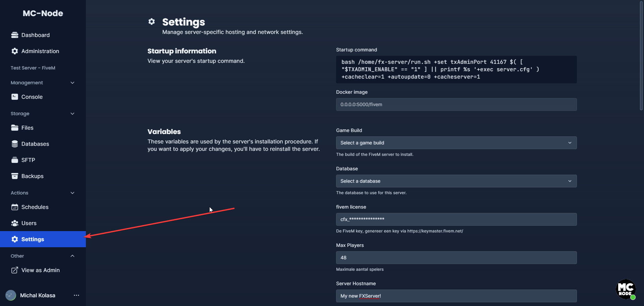
Task: Click the Backups archive icon
Action: pyautogui.click(x=14, y=176)
